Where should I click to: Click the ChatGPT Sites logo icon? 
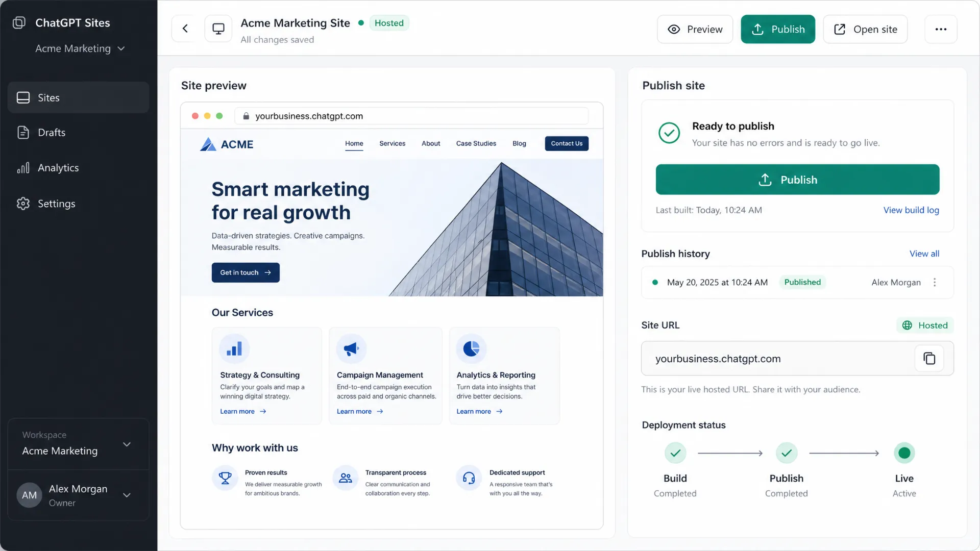pyautogui.click(x=19, y=22)
